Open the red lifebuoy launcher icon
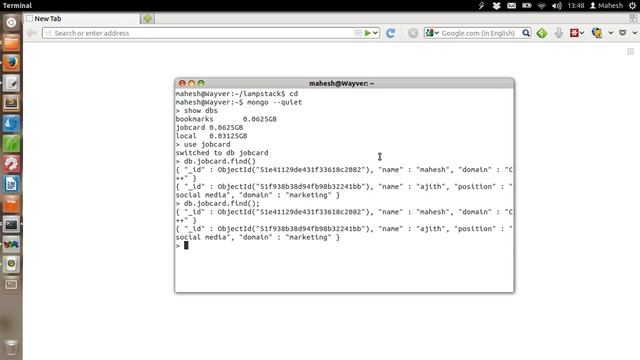Image resolution: width=640 pixels, height=360 pixels. coord(11,164)
